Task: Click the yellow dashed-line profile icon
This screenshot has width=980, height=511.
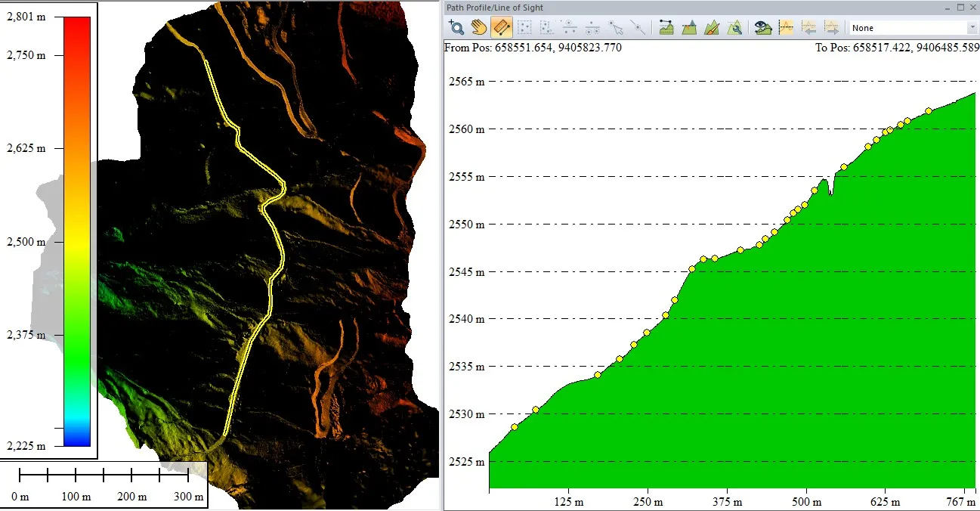Action: [x=785, y=28]
